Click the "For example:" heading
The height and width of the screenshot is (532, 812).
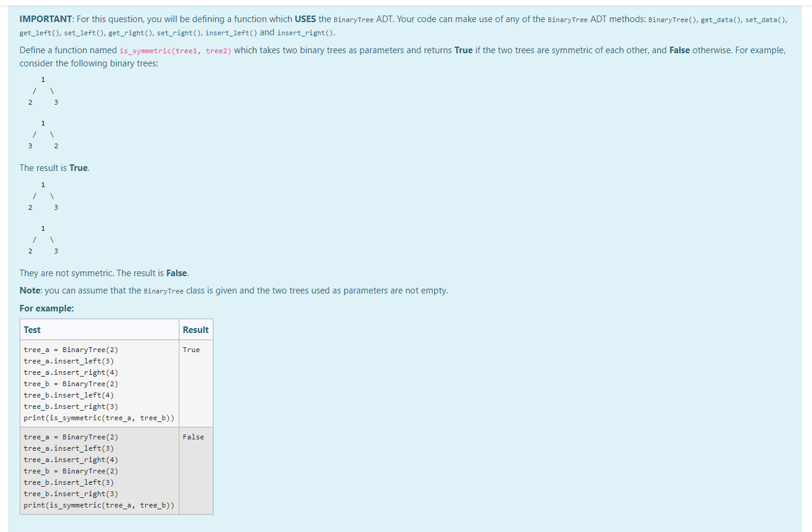[47, 308]
